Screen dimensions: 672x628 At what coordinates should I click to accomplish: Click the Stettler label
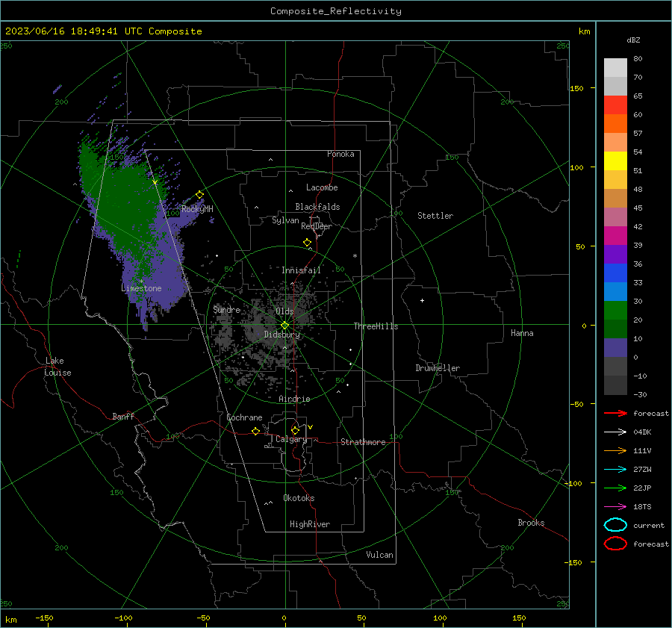[435, 216]
